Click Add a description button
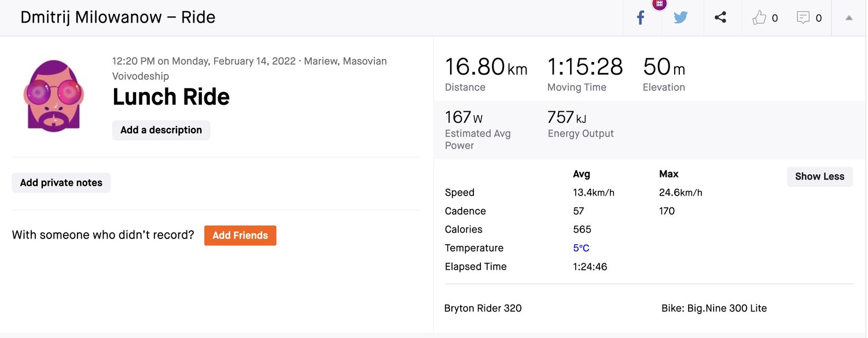This screenshot has width=868, height=338. click(x=161, y=130)
